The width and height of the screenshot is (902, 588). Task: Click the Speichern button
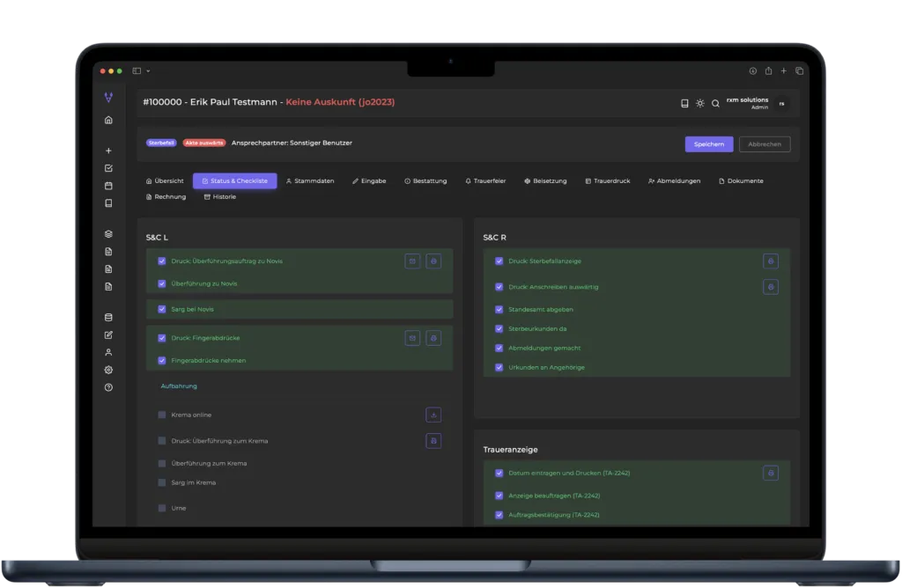point(709,144)
